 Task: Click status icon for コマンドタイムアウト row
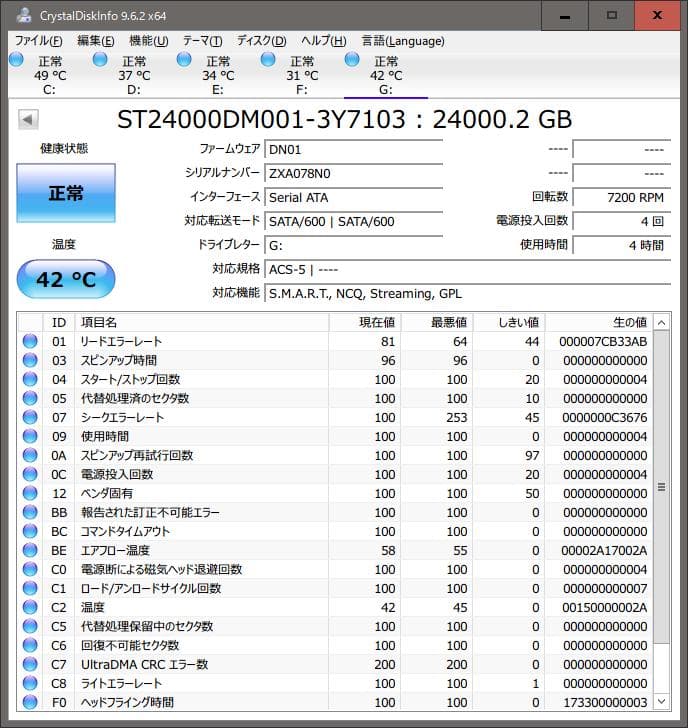30,532
